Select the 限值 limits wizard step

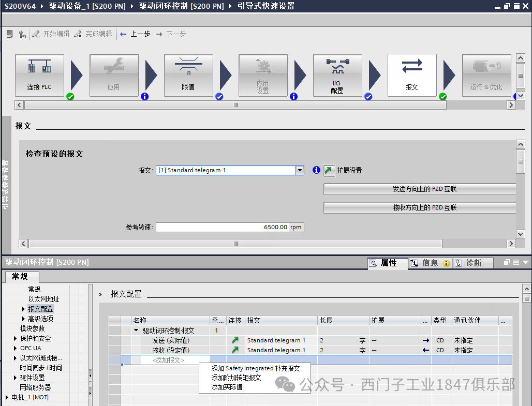click(x=188, y=76)
